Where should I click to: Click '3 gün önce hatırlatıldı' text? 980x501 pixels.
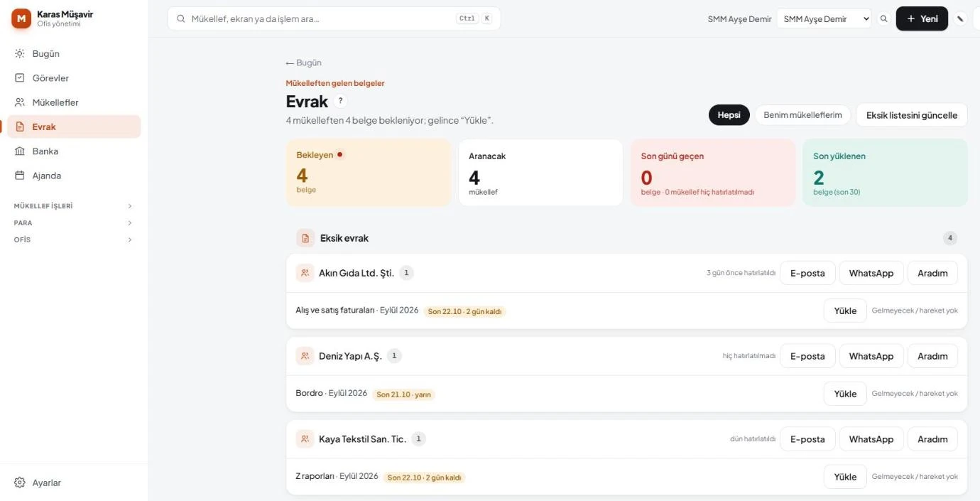pos(741,273)
